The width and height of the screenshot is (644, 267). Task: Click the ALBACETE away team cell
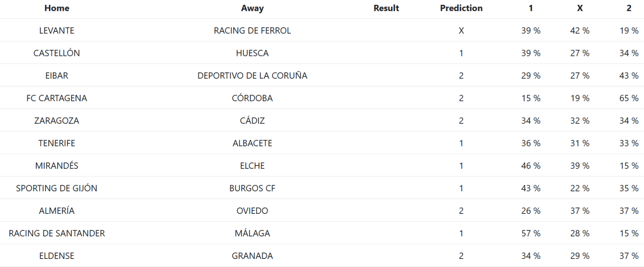point(252,143)
